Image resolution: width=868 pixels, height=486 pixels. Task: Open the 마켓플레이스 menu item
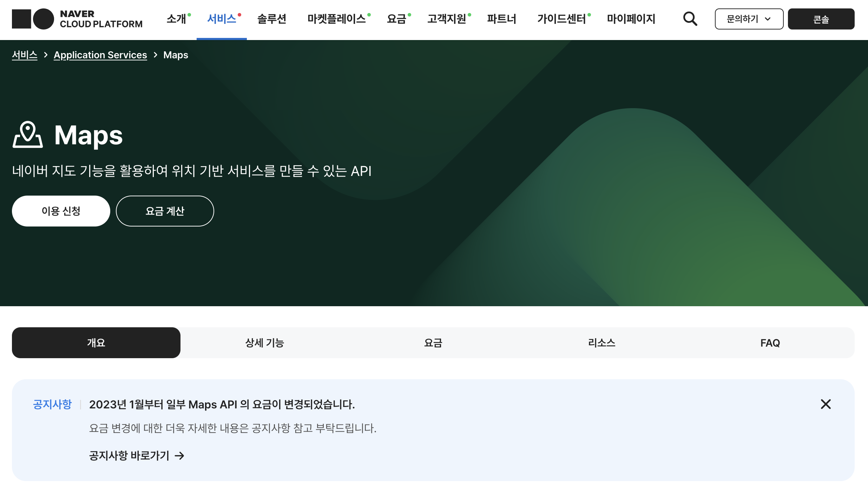click(337, 19)
